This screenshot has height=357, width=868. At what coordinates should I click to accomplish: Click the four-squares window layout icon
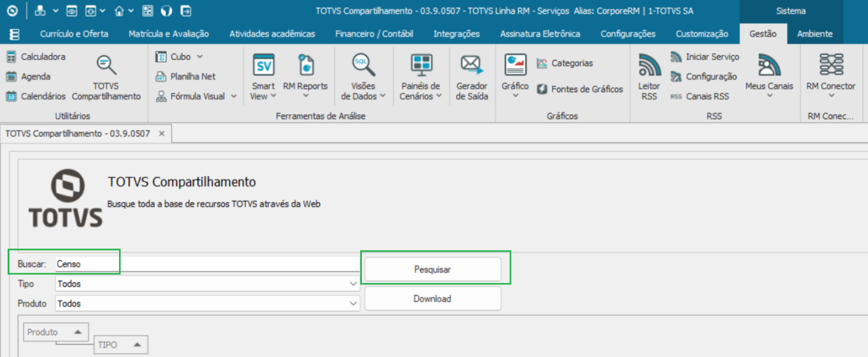(x=148, y=11)
